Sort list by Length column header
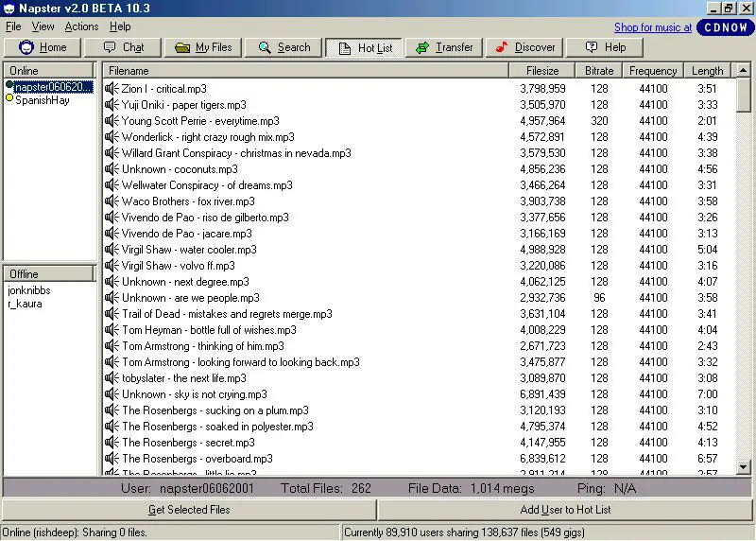Image resolution: width=756 pixels, height=541 pixels. pyautogui.click(x=707, y=70)
